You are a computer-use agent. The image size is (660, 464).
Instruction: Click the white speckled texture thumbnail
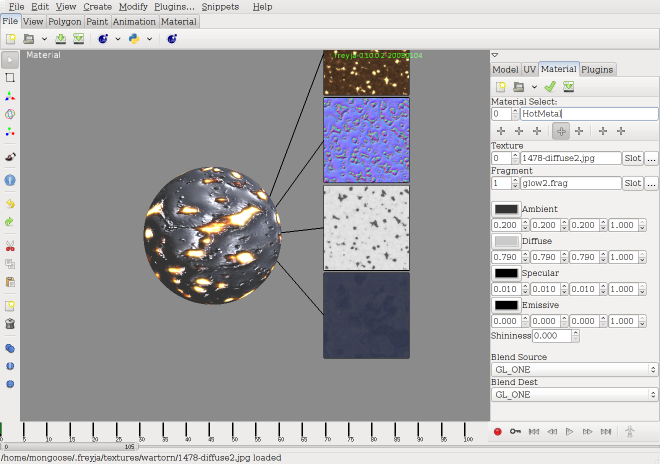click(366, 228)
